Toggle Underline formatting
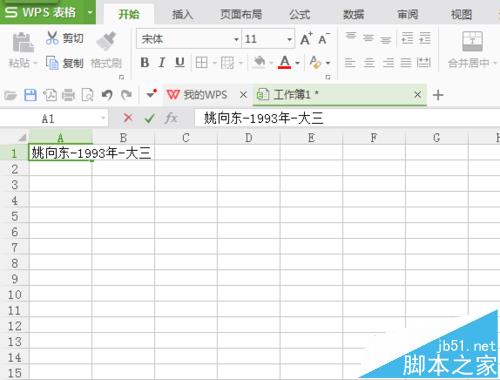 click(180, 62)
